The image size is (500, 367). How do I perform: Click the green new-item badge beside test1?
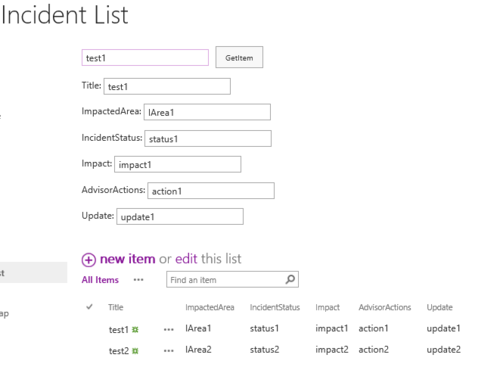[135, 330]
